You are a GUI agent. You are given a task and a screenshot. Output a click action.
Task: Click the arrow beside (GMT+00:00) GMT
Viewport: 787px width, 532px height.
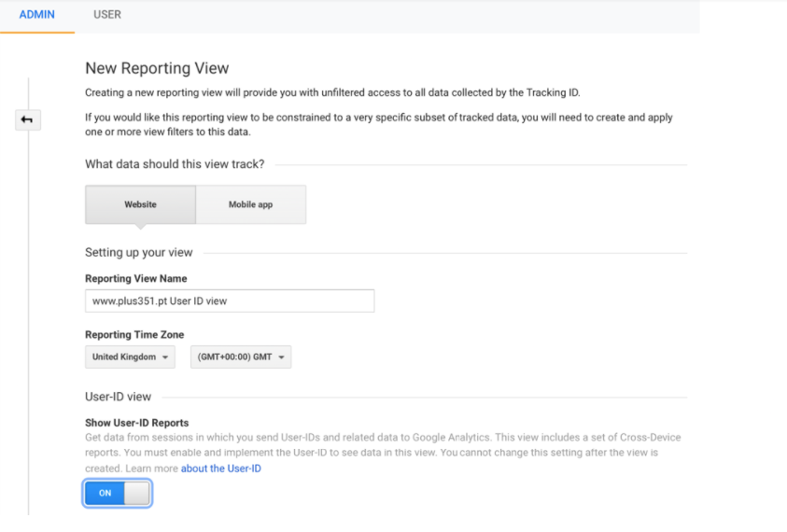pyautogui.click(x=282, y=357)
